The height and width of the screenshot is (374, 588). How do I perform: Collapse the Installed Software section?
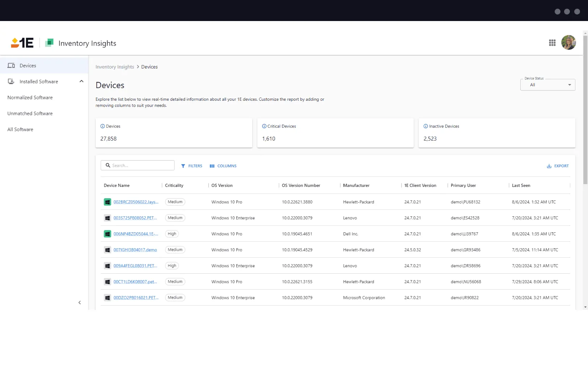81,82
